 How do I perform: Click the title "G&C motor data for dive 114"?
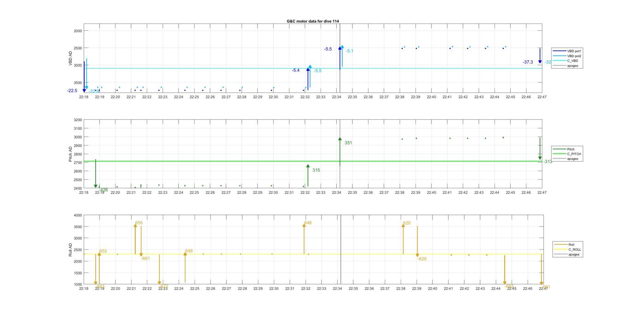coord(313,21)
